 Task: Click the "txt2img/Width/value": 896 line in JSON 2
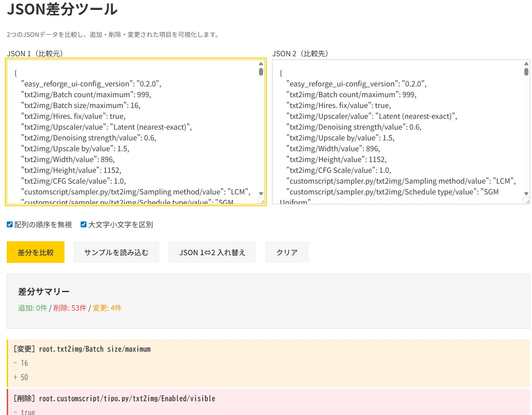coord(333,149)
